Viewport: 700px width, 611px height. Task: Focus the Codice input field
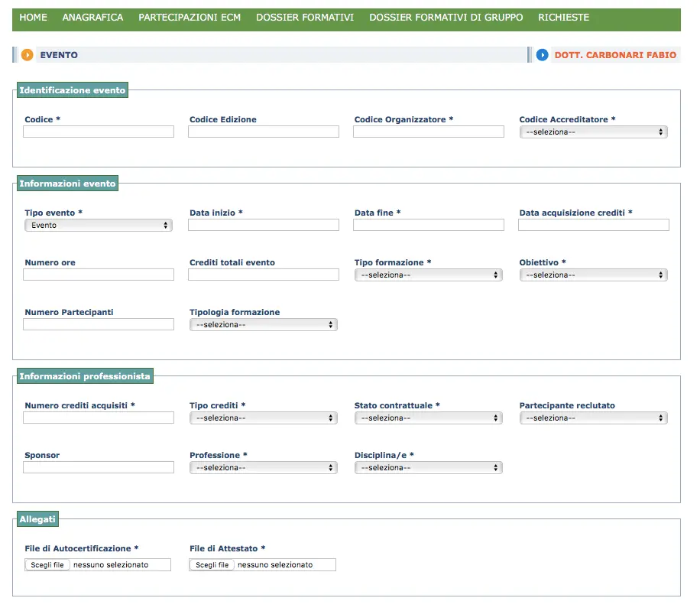coord(99,132)
